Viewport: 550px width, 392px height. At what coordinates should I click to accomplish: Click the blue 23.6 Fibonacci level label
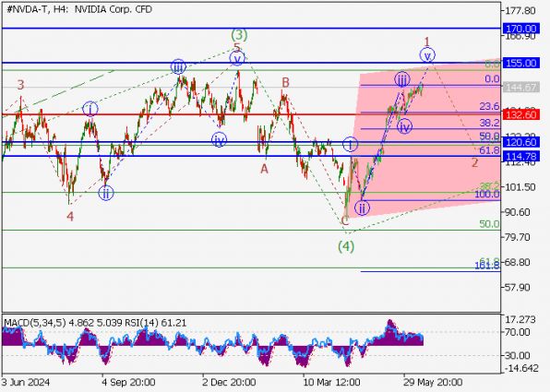click(489, 107)
